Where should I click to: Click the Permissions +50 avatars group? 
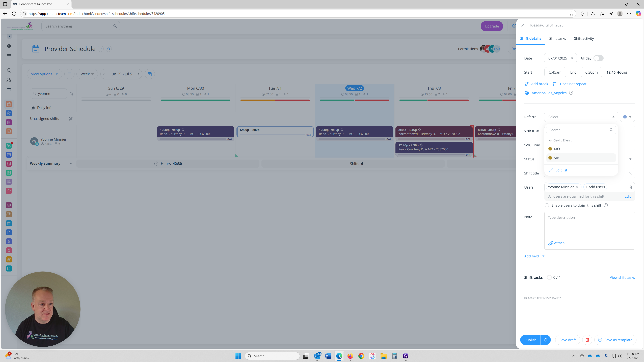tap(490, 49)
